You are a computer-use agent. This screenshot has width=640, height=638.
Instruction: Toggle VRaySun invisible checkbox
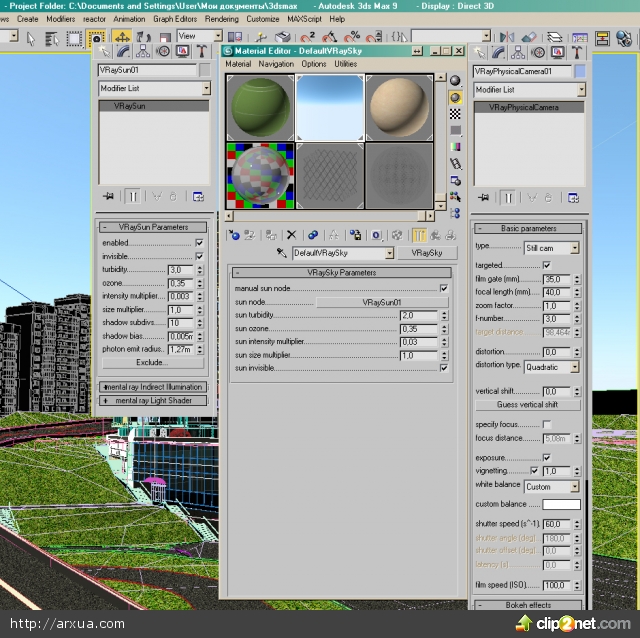point(199,256)
